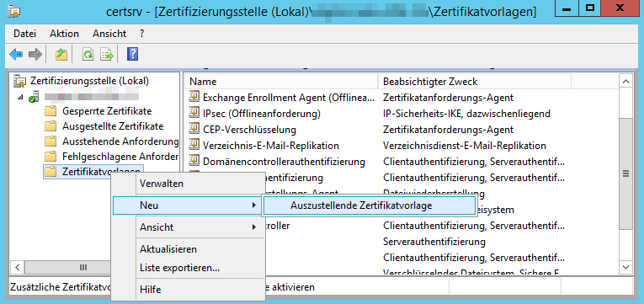Click the CEP-Verschlüsselung template icon
This screenshot has height=304, width=644.
194,130
